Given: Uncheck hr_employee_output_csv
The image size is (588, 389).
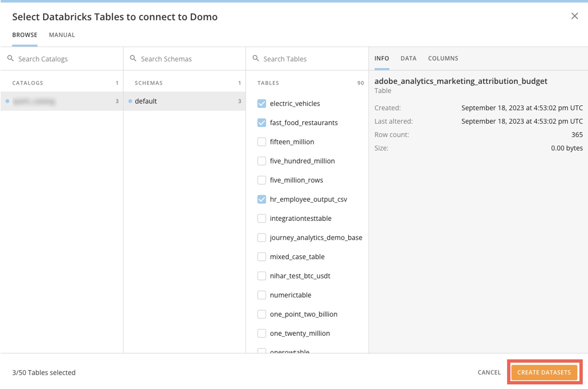Looking at the screenshot, I should [x=262, y=199].
